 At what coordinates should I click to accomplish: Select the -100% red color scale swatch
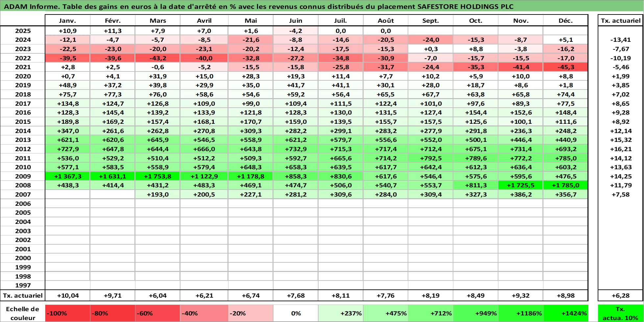pyautogui.click(x=67, y=313)
